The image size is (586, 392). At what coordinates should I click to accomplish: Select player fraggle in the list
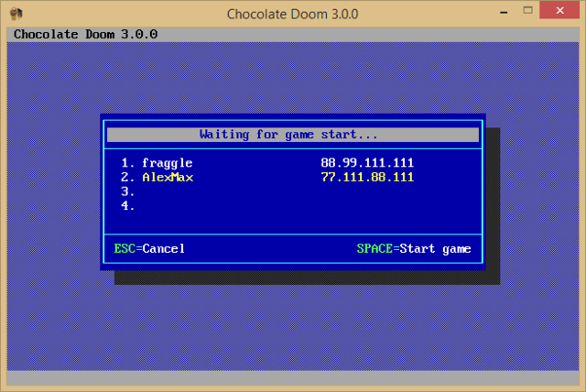[x=167, y=163]
